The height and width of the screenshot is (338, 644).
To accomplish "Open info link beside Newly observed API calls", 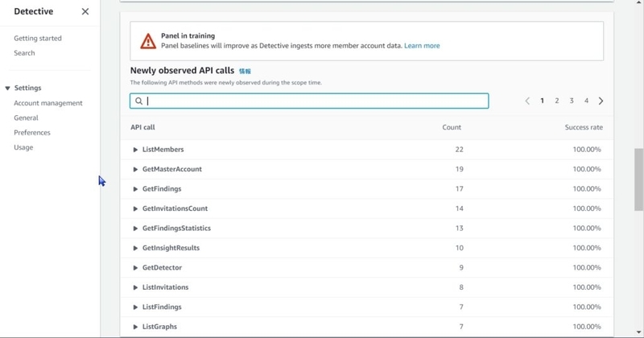I will coord(245,71).
